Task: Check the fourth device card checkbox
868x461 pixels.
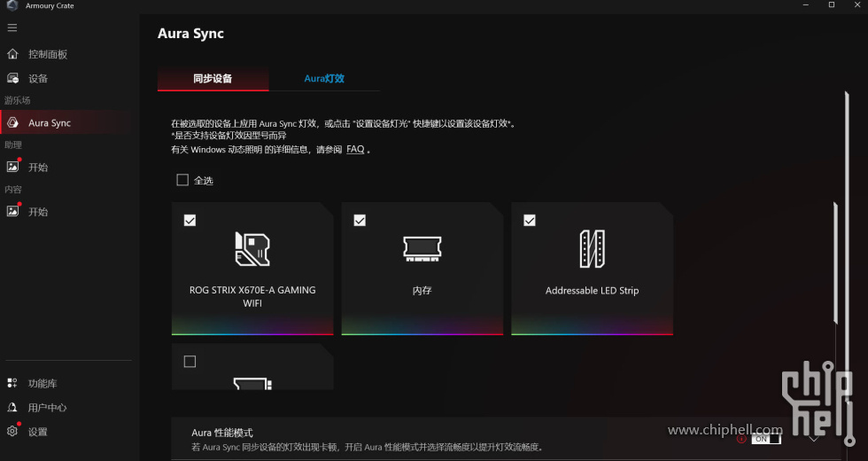Action: pos(190,362)
